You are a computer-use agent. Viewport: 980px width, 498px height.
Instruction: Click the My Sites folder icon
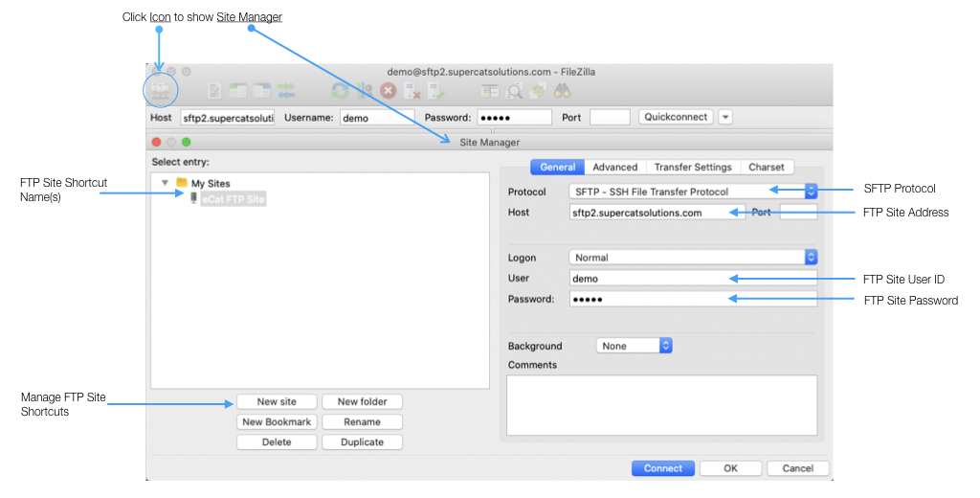182,183
